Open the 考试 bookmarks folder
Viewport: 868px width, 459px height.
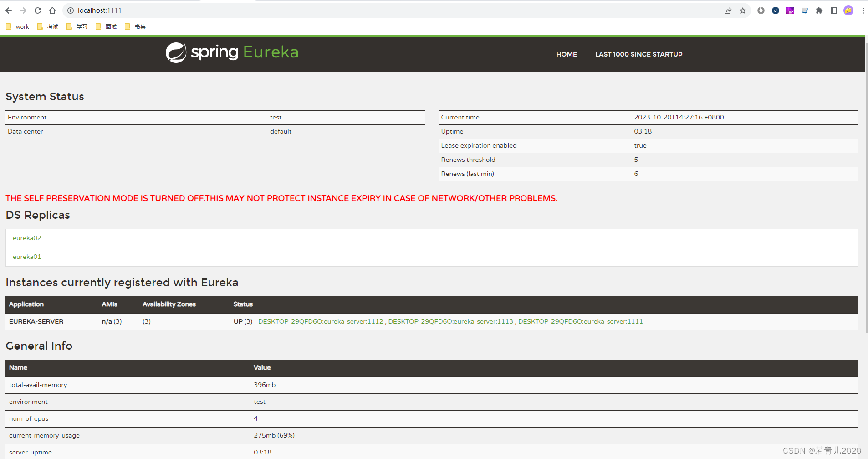pos(48,27)
